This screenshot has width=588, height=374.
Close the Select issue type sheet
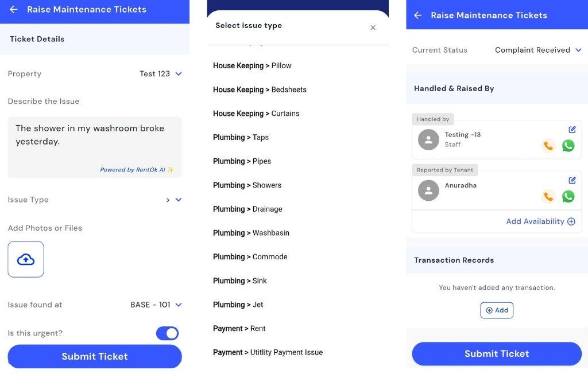point(373,28)
